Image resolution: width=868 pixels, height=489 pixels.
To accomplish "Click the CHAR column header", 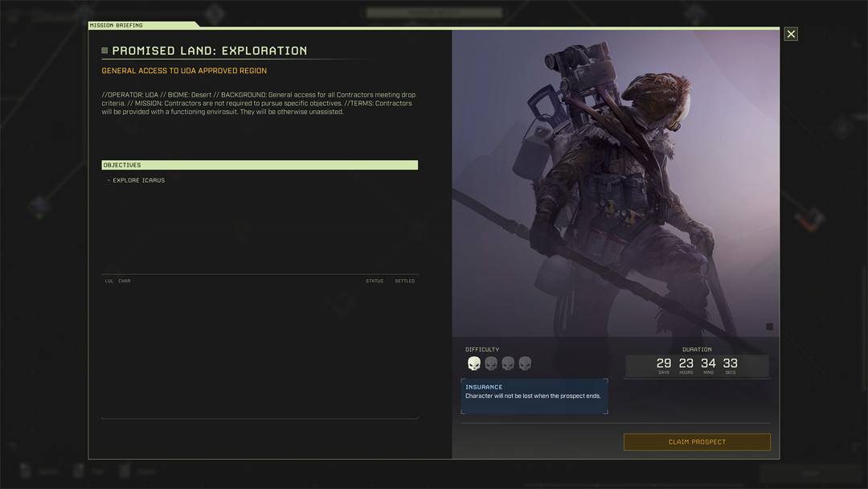I will [x=125, y=281].
